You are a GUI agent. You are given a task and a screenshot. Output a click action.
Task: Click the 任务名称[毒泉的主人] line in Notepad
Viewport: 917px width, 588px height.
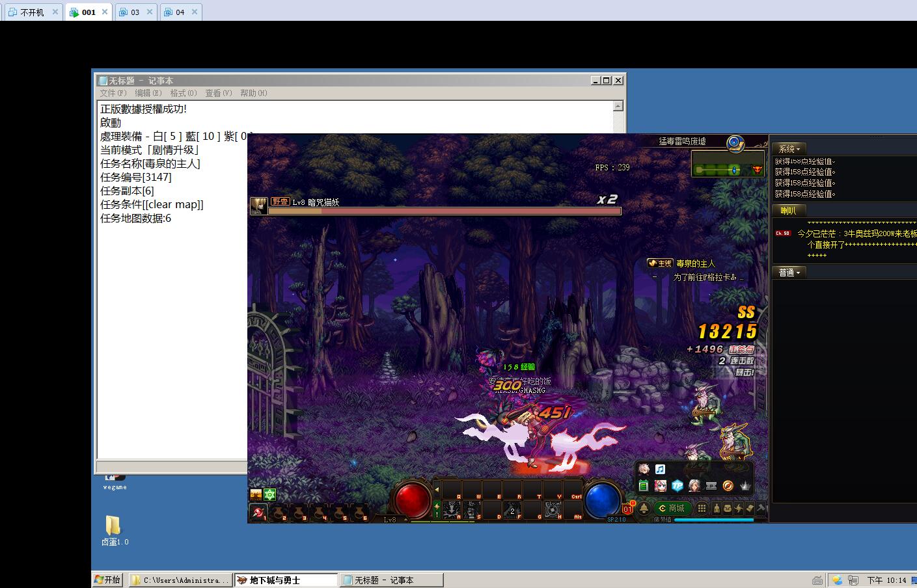pyautogui.click(x=150, y=163)
